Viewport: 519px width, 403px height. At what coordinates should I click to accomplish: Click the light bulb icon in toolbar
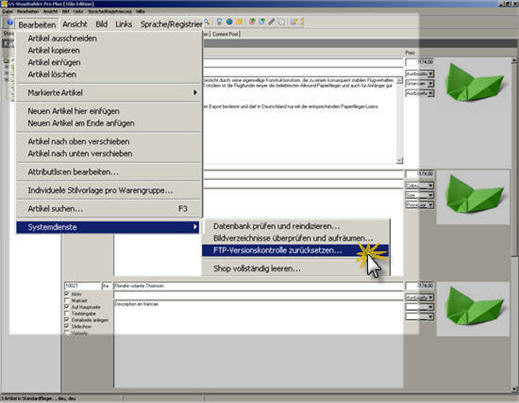point(219,22)
